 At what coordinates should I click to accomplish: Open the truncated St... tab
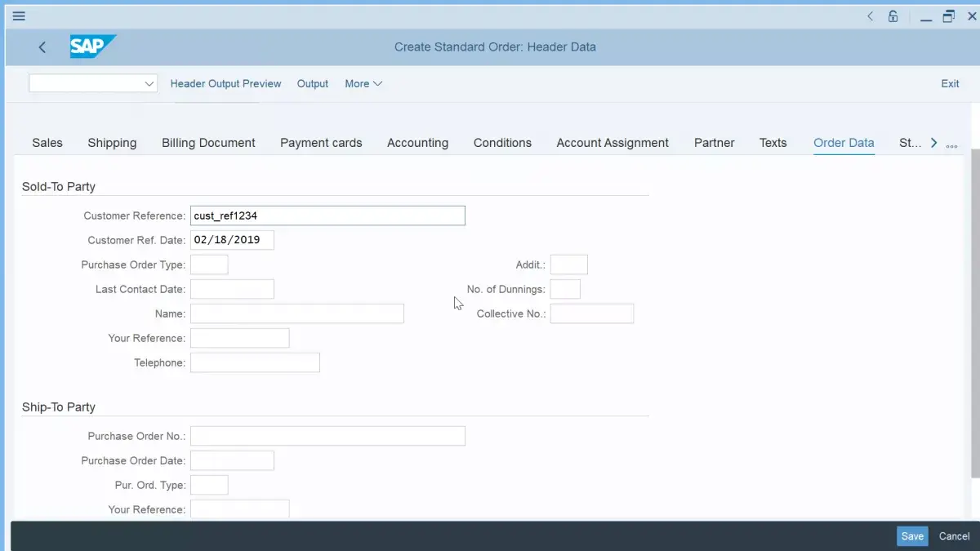(x=910, y=142)
